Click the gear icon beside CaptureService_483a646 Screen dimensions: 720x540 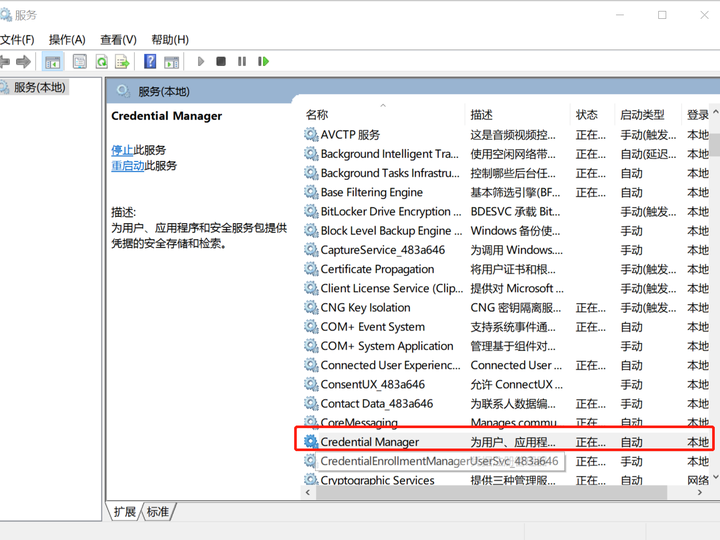coord(311,250)
